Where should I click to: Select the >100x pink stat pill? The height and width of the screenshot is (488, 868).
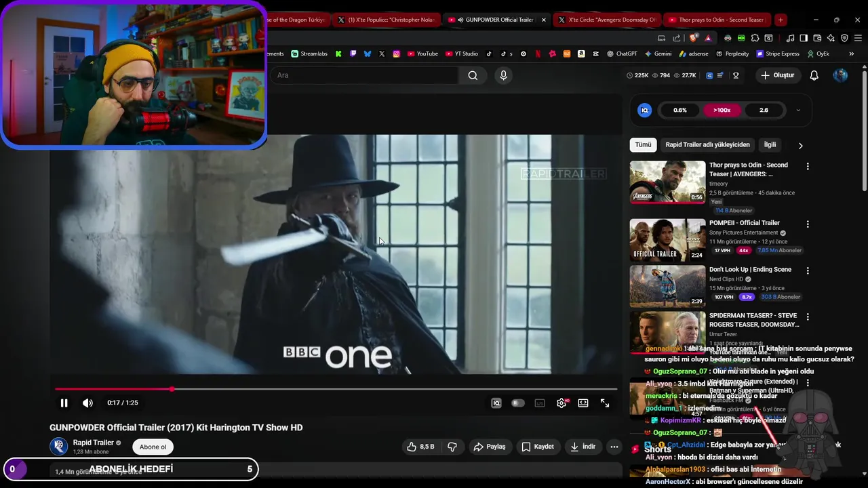click(722, 110)
